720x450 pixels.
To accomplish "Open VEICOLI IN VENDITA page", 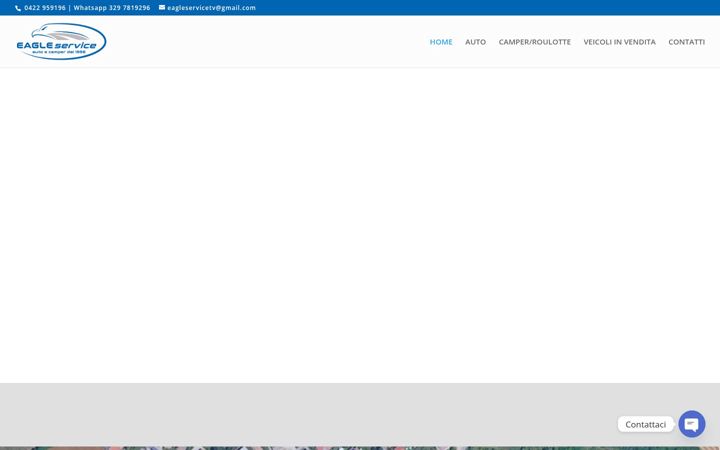I will [x=619, y=42].
